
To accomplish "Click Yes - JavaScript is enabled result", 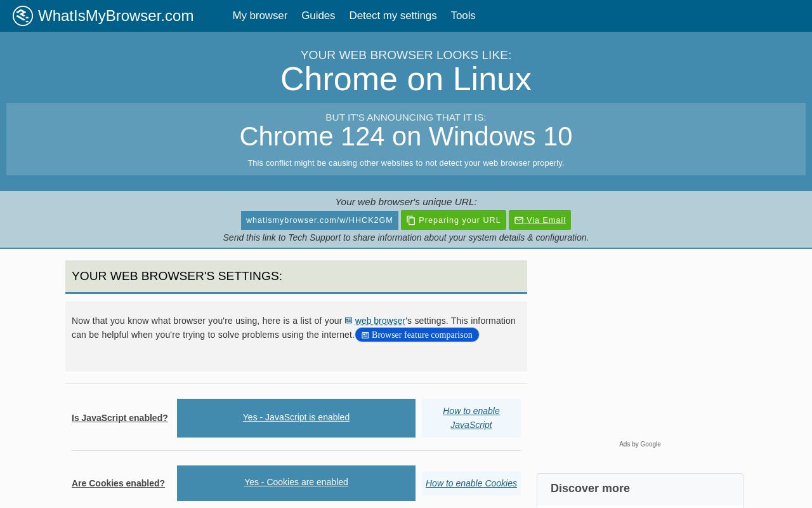I will (296, 418).
